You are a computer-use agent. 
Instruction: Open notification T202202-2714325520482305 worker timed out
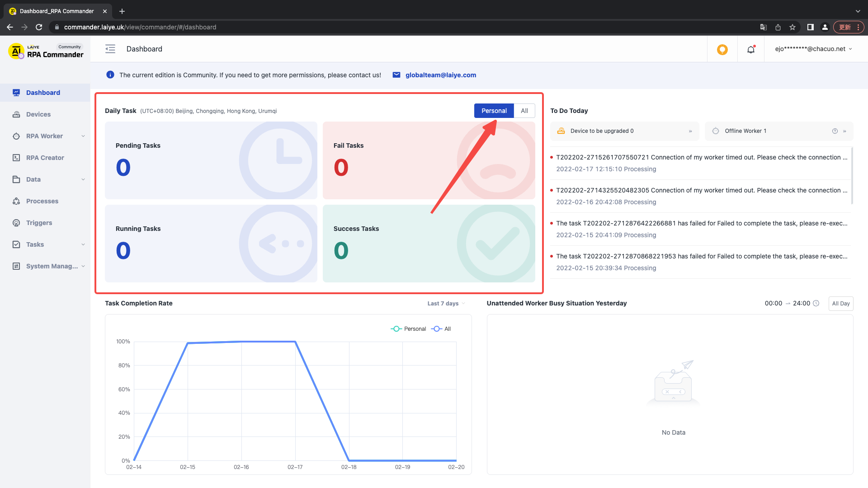[x=701, y=196]
